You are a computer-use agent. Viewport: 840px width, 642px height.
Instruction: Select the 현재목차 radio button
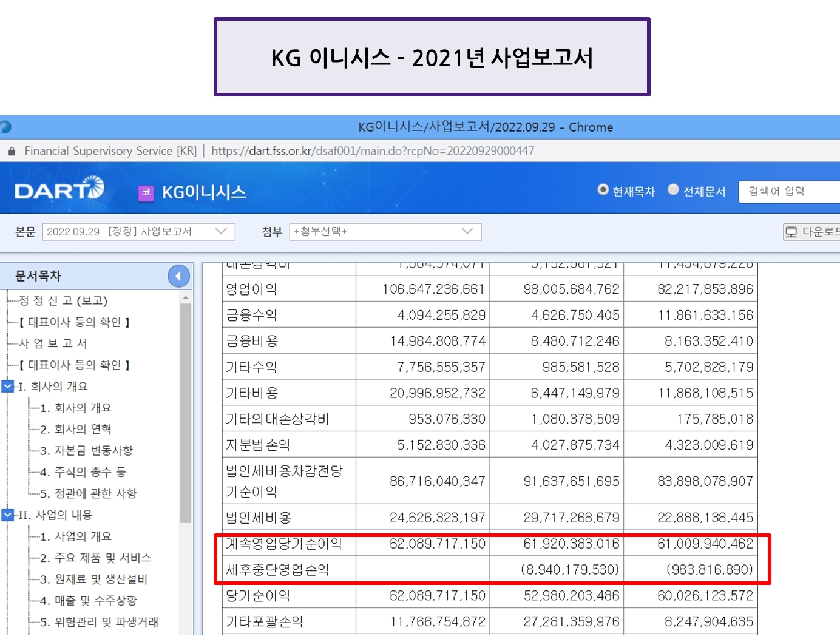point(603,190)
